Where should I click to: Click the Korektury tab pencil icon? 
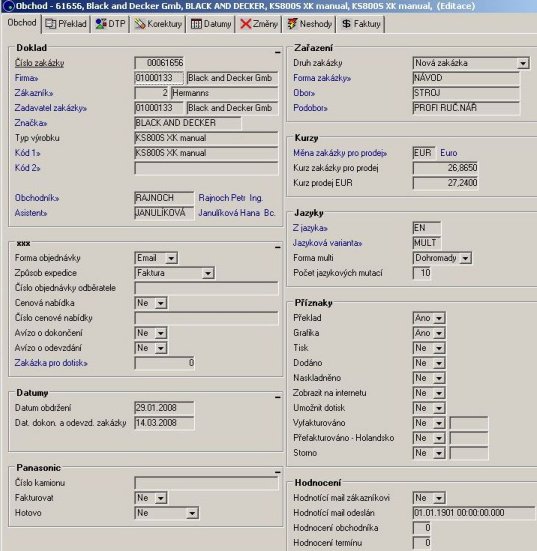click(x=140, y=24)
